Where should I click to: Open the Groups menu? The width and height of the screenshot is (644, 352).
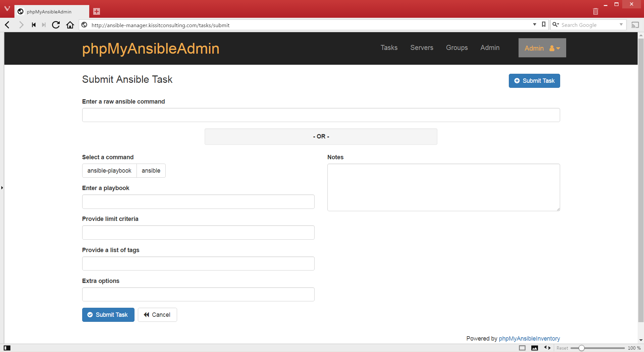457,48
